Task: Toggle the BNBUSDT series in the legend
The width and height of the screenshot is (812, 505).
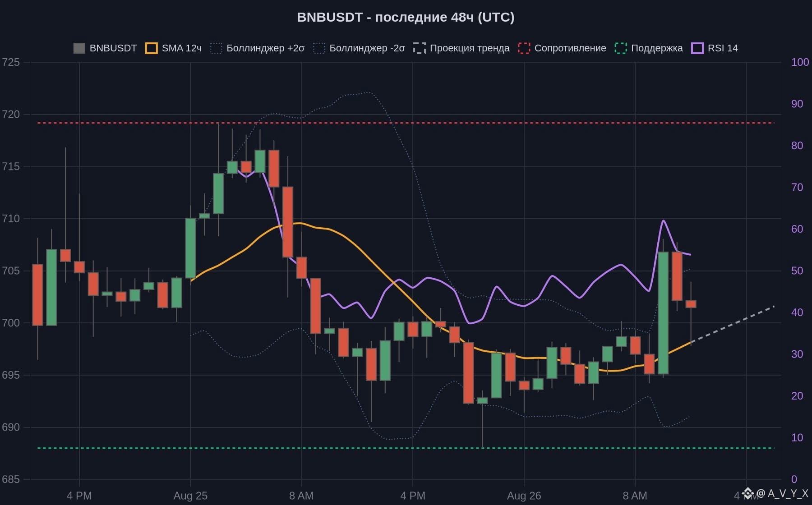Action: coord(105,48)
